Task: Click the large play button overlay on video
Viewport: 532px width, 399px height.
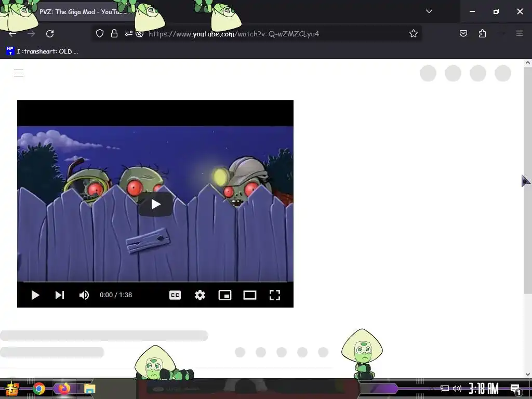Action: 155,204
